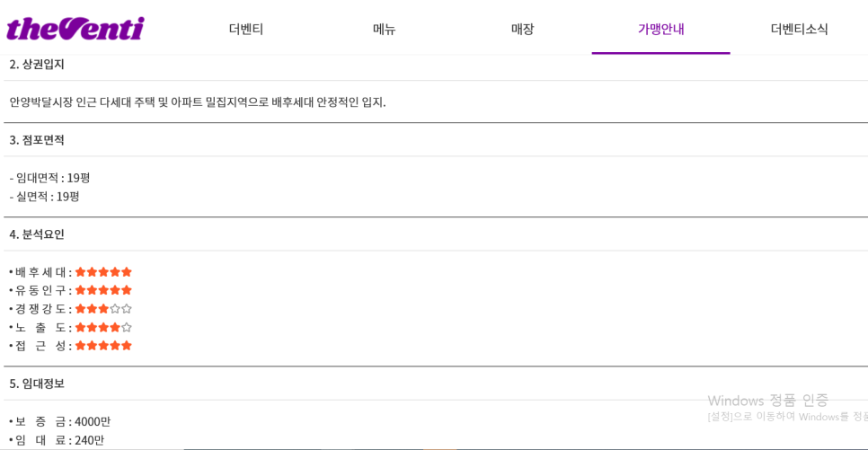The image size is (868, 450).
Task: Select the 가맹안내 tab
Action: (x=661, y=29)
